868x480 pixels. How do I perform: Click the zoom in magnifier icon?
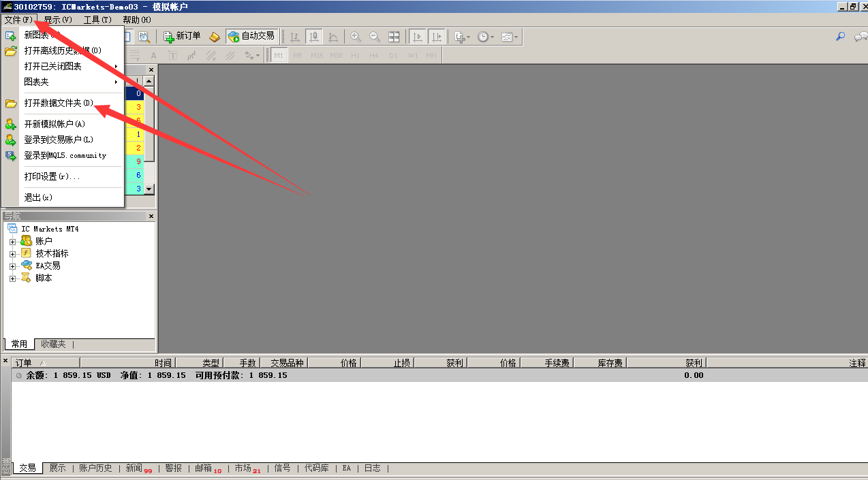(356, 37)
